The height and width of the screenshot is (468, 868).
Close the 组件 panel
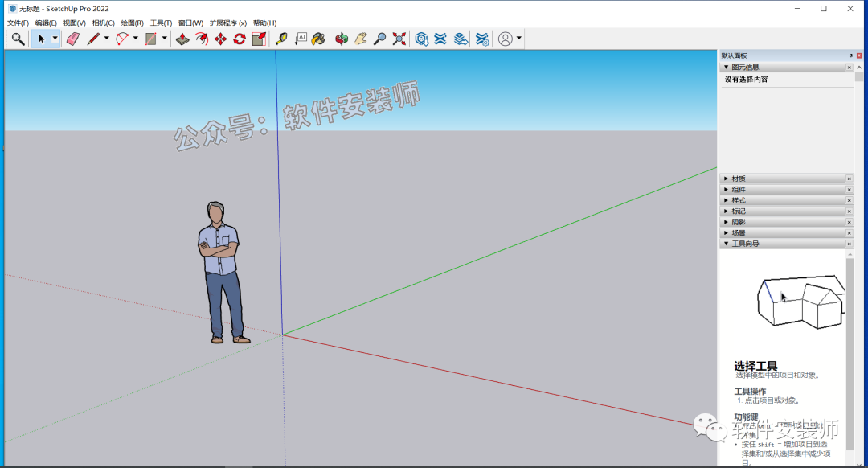click(850, 190)
